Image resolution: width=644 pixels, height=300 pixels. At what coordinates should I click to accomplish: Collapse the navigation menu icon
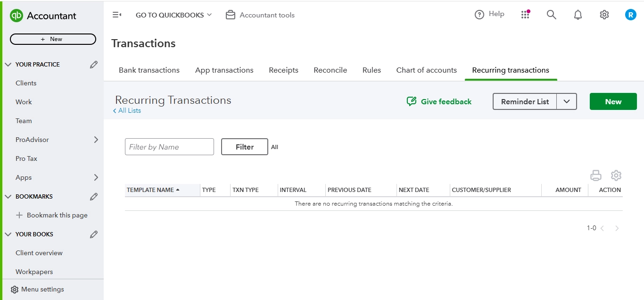tap(117, 15)
